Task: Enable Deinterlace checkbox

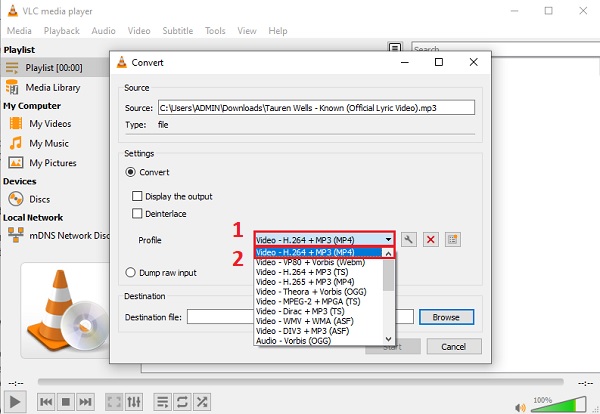Action: [x=137, y=213]
